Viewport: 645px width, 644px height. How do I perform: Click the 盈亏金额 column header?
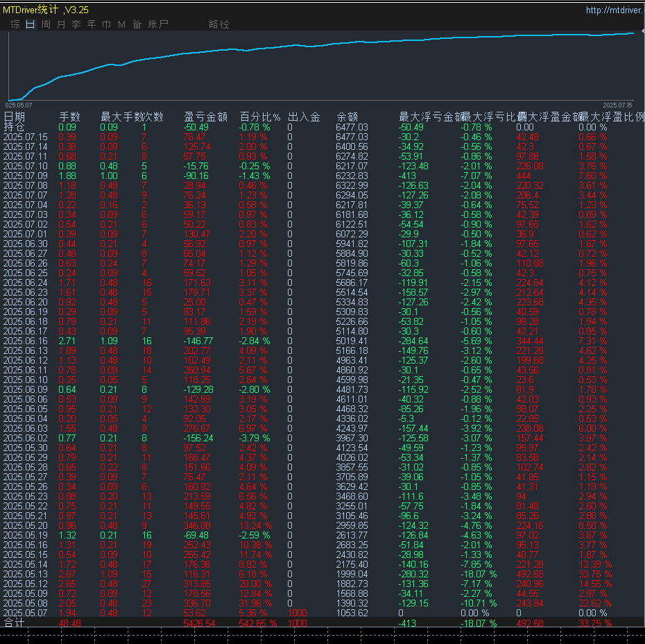coord(206,117)
